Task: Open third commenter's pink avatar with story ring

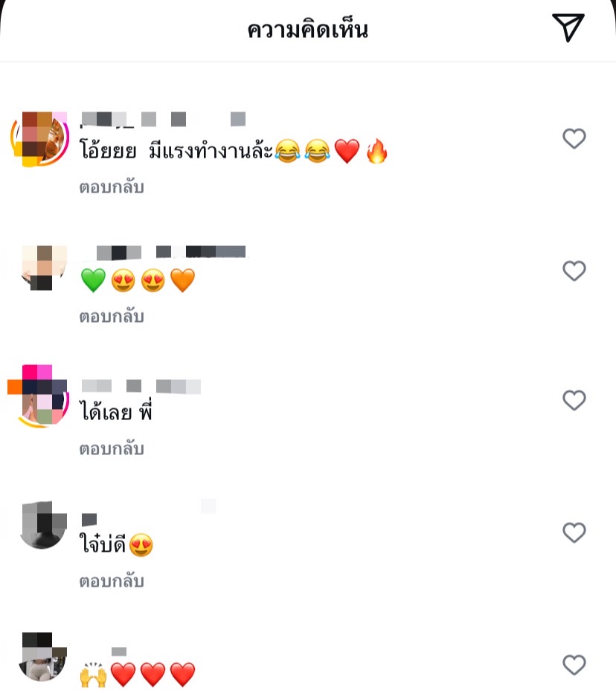Action: click(39, 396)
